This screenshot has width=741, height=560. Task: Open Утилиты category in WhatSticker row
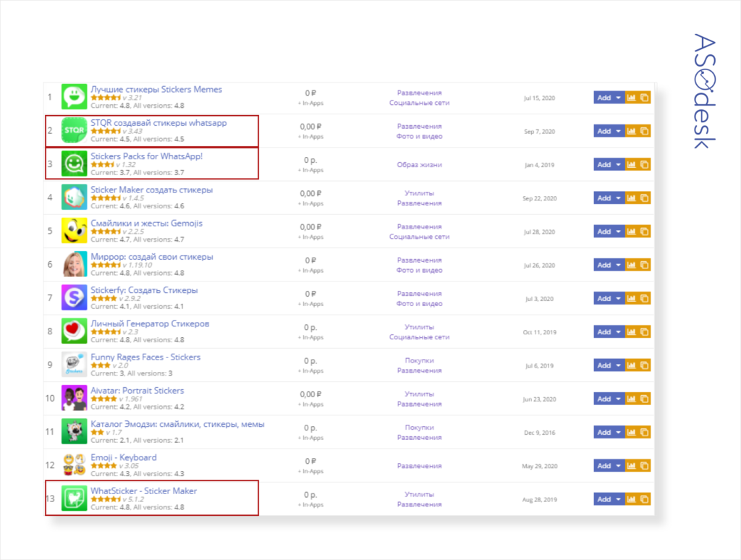pyautogui.click(x=419, y=494)
